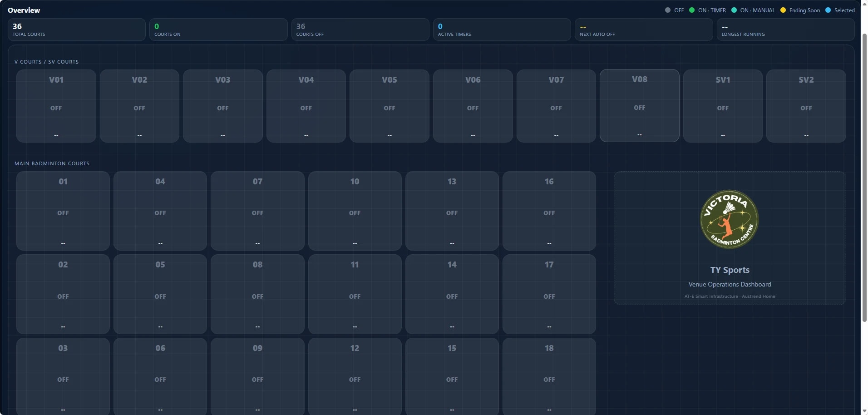Select court V06 card
Screen dimensions: 868x415
point(473,106)
